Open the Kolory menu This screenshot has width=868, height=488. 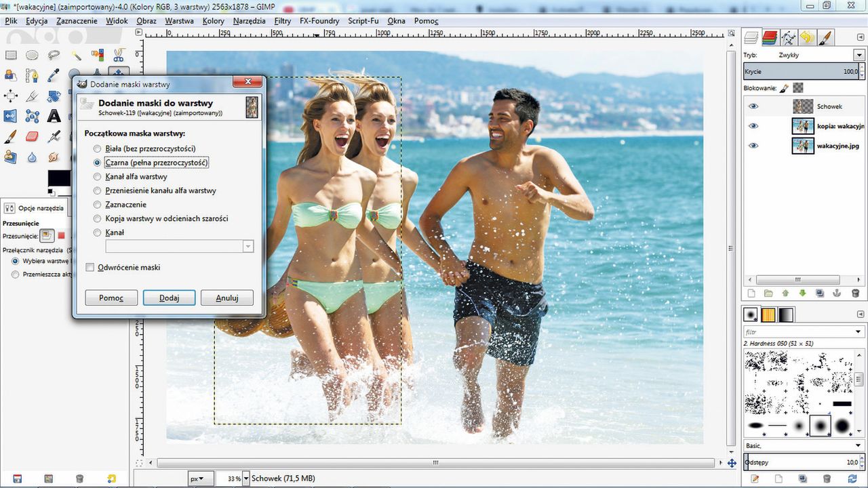click(214, 21)
